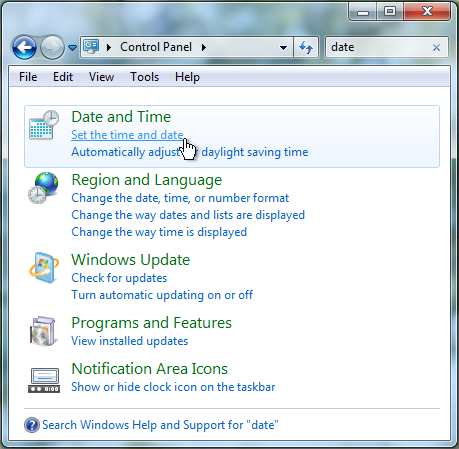Open View installed updates link
The width and height of the screenshot is (459, 449).
click(130, 341)
